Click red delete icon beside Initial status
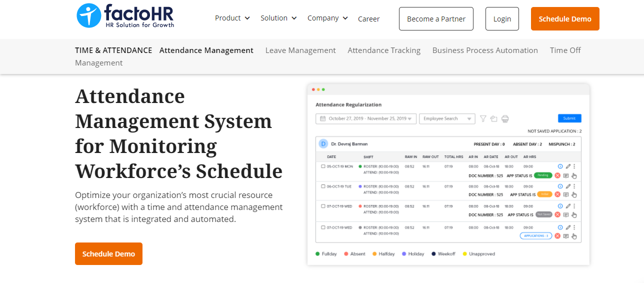 (x=557, y=194)
